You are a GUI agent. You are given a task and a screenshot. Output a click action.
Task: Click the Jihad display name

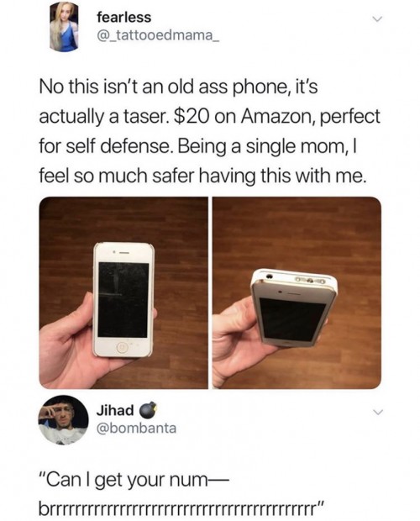(x=115, y=410)
